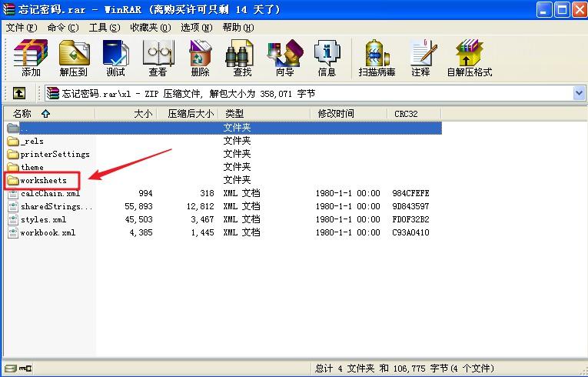588x377 pixels.
Task: Minimize the WinRAR window
Action: tap(543, 9)
